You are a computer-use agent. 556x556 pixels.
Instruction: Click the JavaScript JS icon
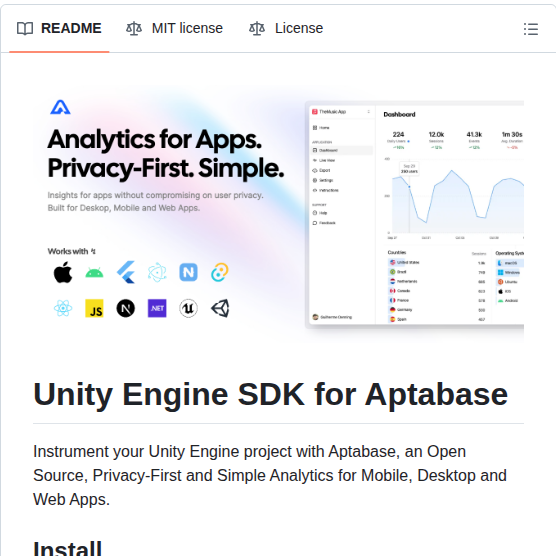[x=94, y=308]
